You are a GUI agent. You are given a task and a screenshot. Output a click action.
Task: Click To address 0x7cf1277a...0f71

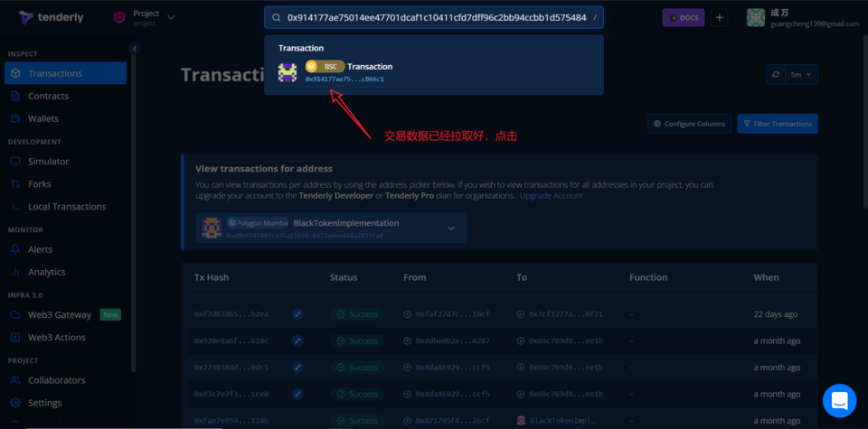tap(565, 314)
